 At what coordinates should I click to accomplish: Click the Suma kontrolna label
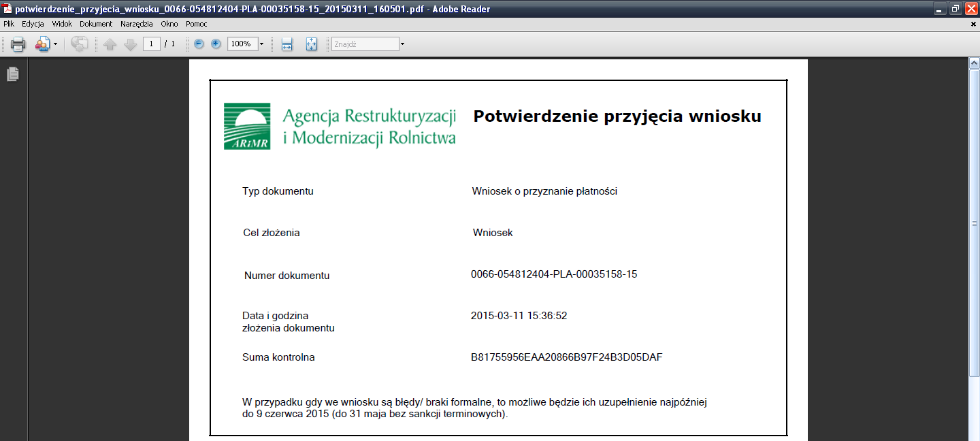[278, 357]
